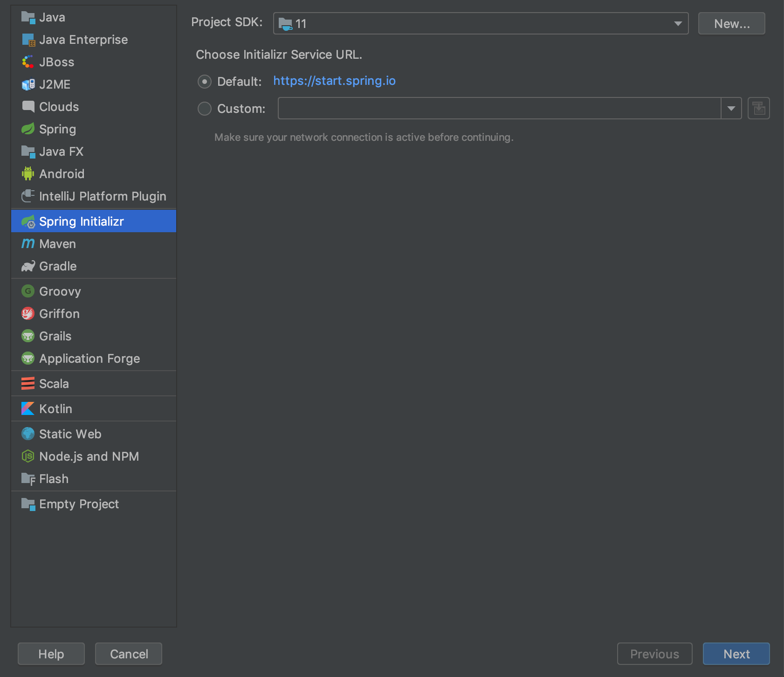The height and width of the screenshot is (677, 784).
Task: Click the Griffon red icon
Action: pyautogui.click(x=28, y=313)
